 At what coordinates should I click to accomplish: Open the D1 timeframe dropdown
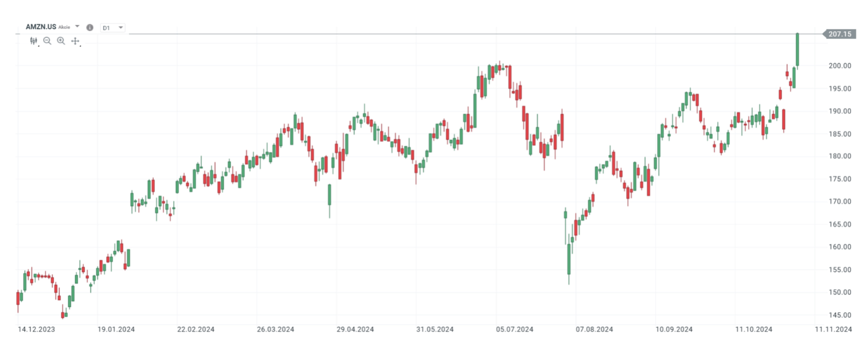(x=113, y=28)
